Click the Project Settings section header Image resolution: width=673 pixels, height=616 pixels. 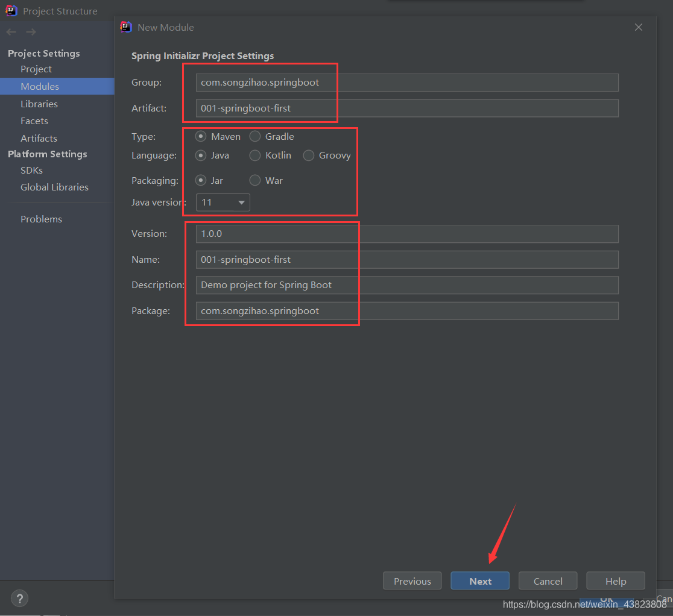(x=44, y=53)
